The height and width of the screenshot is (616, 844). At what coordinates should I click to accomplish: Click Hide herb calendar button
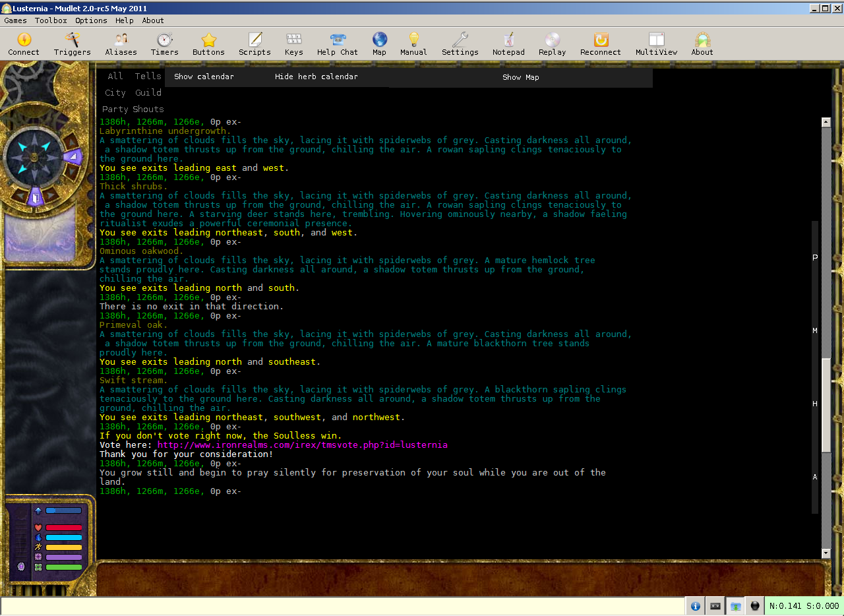coord(316,77)
